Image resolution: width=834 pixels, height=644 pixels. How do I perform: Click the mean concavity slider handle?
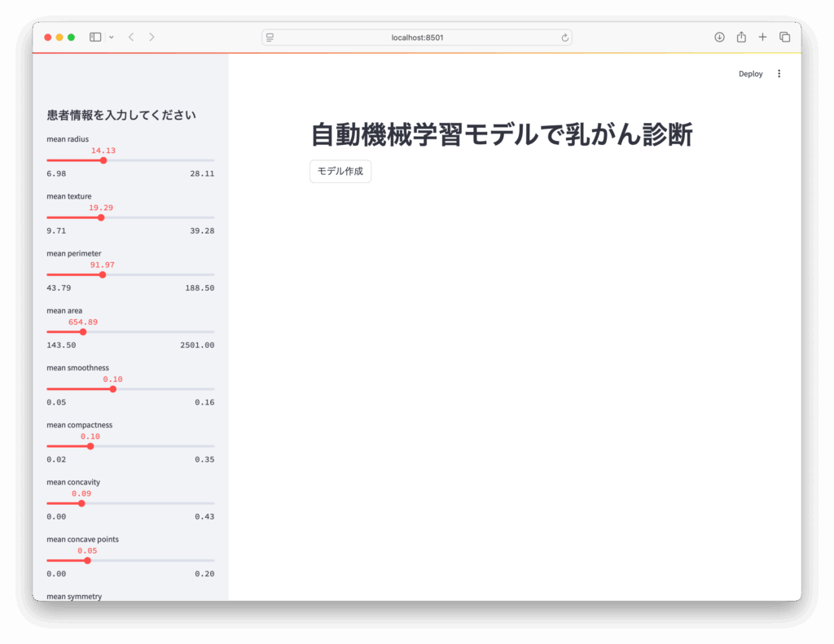81,503
